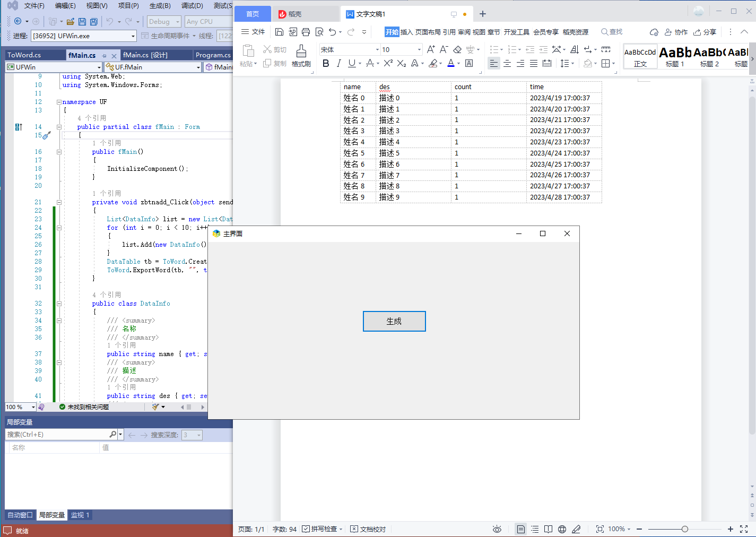Toggle center alignment in WPS ribbon

tap(507, 63)
